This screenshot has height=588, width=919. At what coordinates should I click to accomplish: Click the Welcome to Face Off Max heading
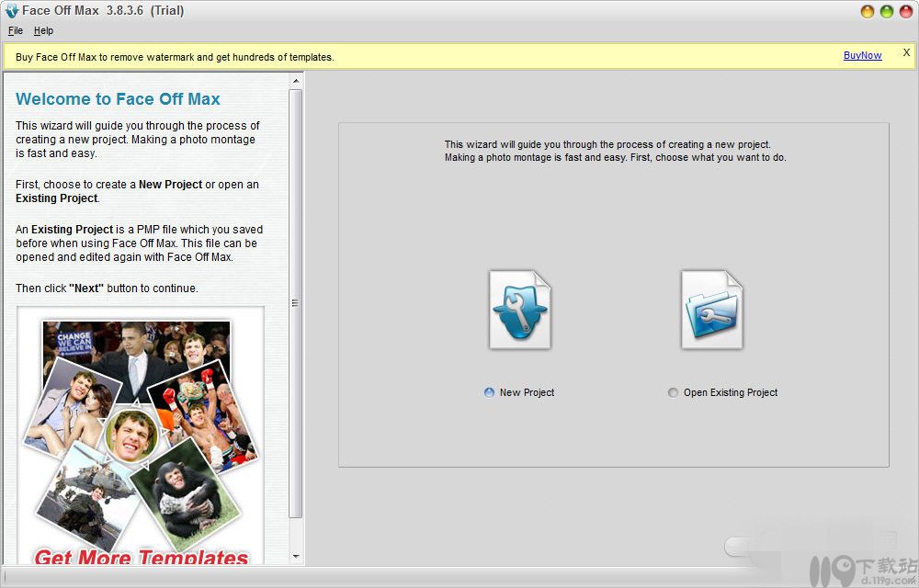(118, 99)
